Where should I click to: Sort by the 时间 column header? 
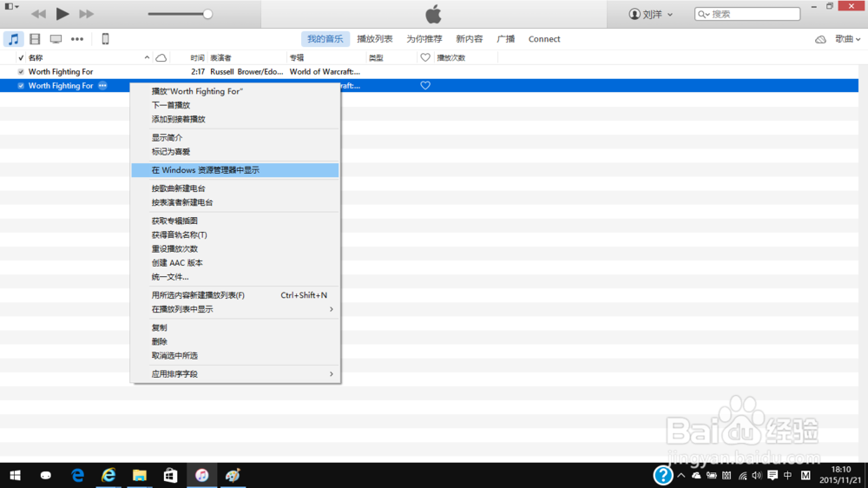click(x=197, y=57)
